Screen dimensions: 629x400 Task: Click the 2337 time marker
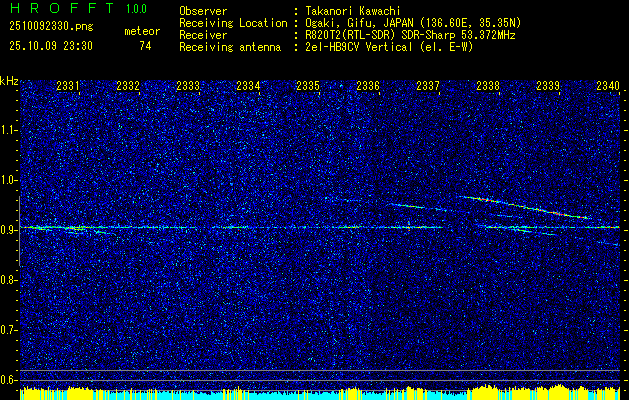coord(428,85)
